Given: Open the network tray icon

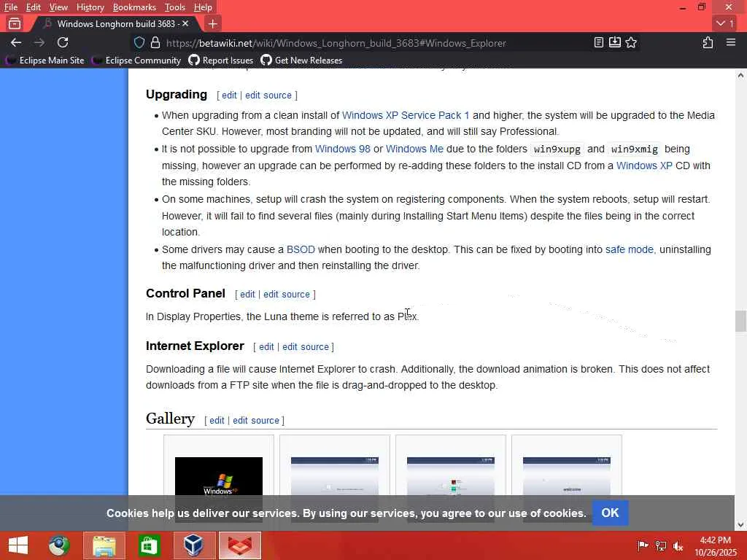Looking at the screenshot, I should tap(661, 545).
